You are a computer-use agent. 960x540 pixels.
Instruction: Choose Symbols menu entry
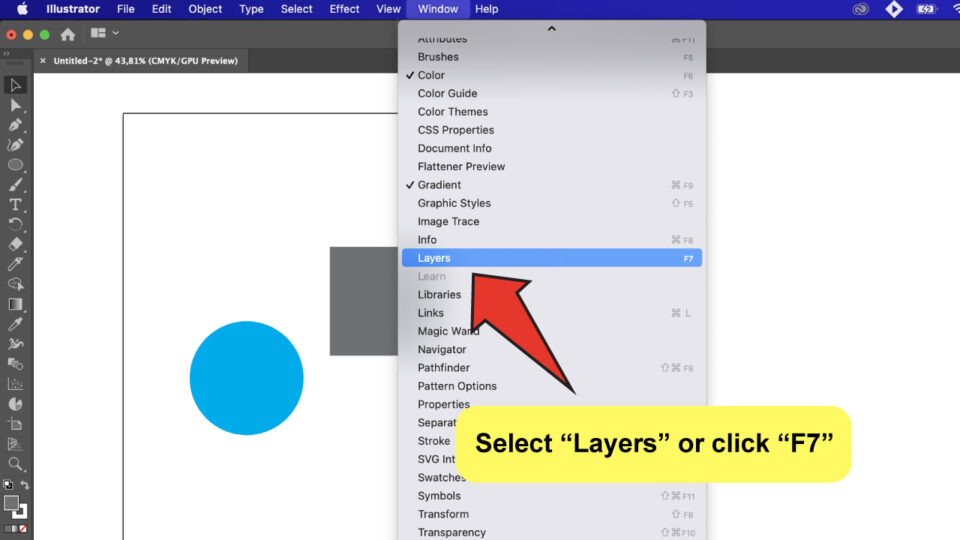pyautogui.click(x=552, y=496)
